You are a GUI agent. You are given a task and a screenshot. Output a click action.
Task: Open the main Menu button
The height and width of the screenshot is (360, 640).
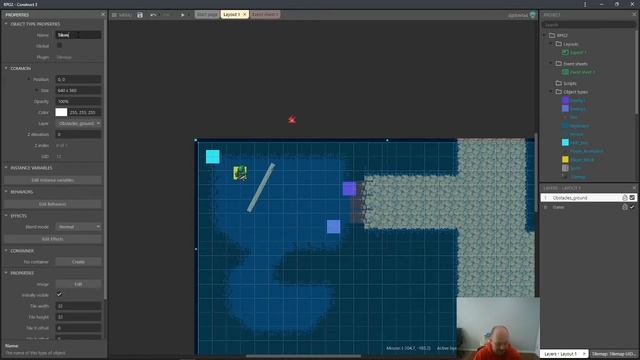click(122, 15)
